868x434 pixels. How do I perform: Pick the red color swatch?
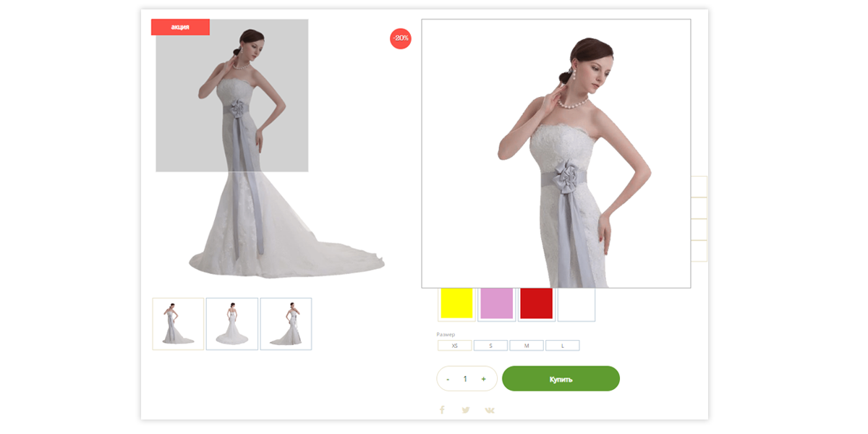pos(536,304)
